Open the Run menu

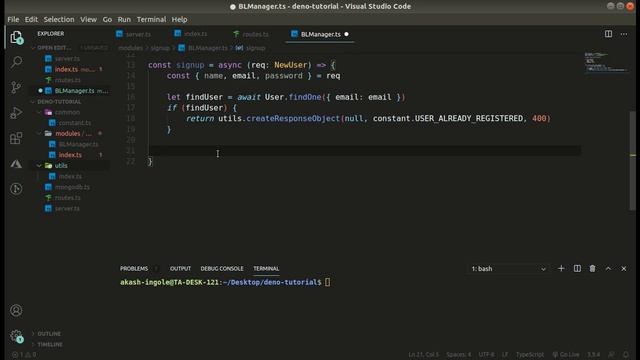pos(124,19)
